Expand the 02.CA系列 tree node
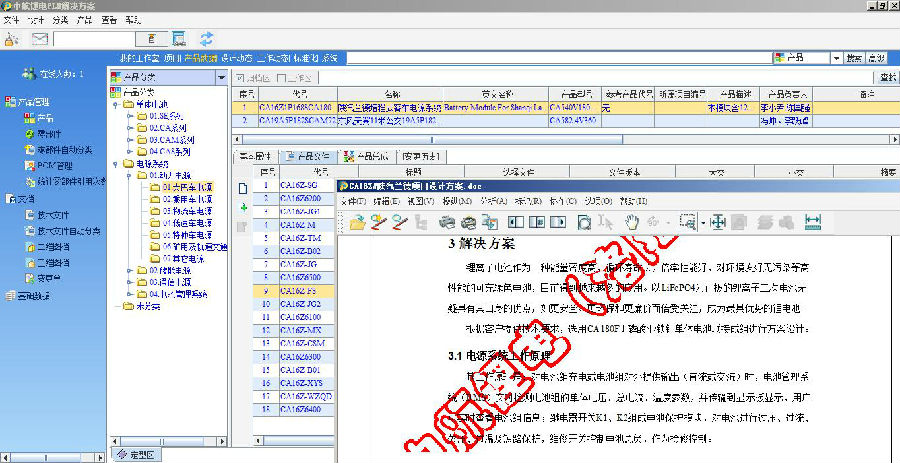Image resolution: width=900 pixels, height=463 pixels. pyautogui.click(x=130, y=127)
